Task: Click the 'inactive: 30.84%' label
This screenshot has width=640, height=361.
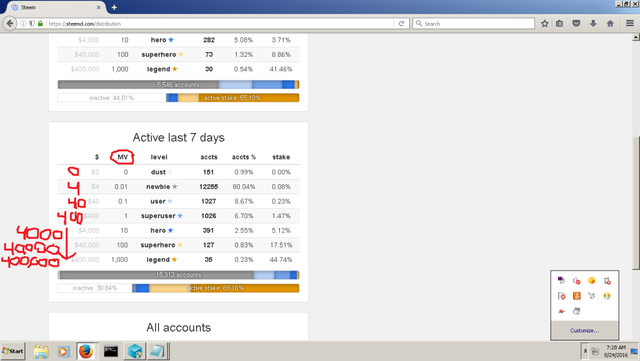Action: pyautogui.click(x=95, y=288)
